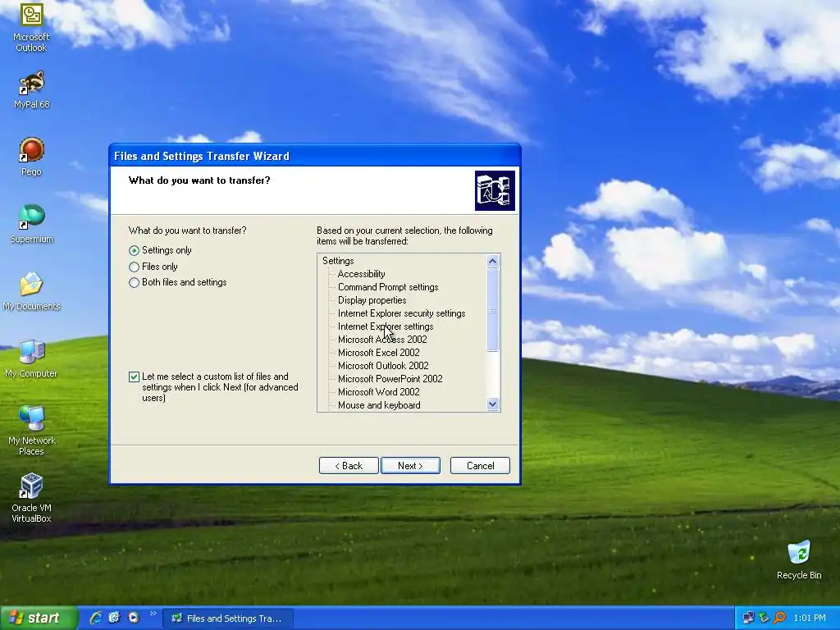Click the Back button in the wizard
The width and height of the screenshot is (840, 630).
click(349, 466)
